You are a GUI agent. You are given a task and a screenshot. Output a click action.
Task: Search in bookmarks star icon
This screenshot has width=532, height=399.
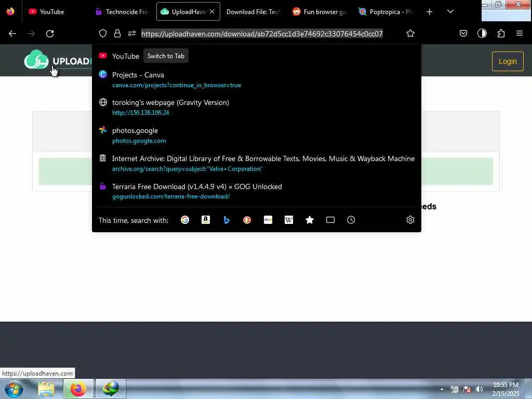point(310,220)
